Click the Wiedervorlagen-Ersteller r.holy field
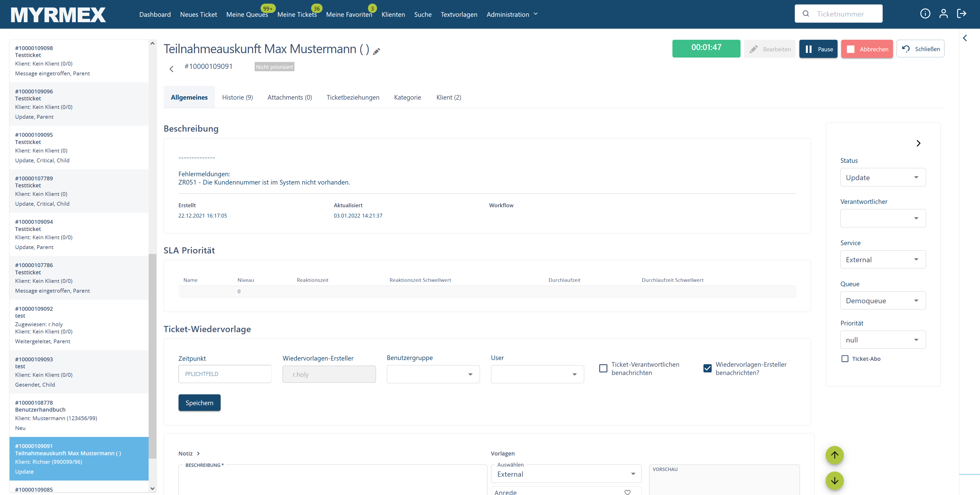 [329, 374]
